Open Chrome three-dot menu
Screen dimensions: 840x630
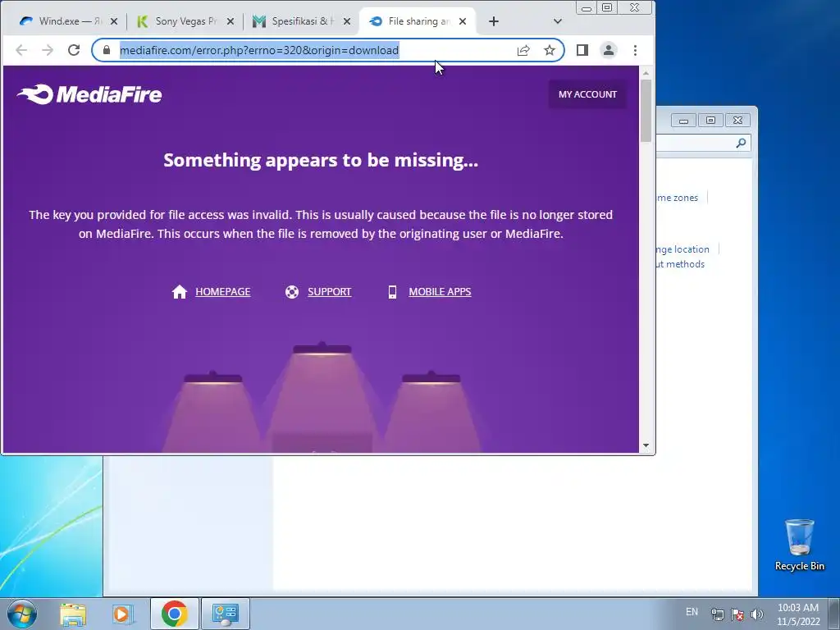click(x=635, y=50)
